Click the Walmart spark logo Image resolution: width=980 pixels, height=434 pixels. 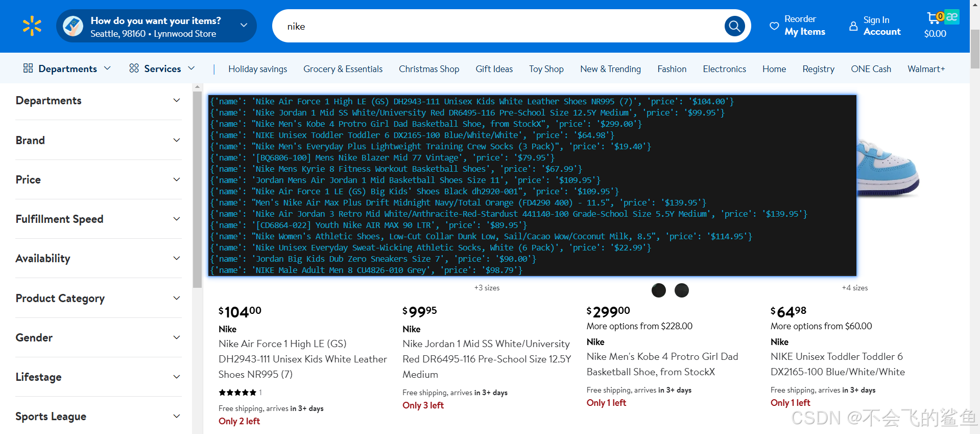pos(32,26)
